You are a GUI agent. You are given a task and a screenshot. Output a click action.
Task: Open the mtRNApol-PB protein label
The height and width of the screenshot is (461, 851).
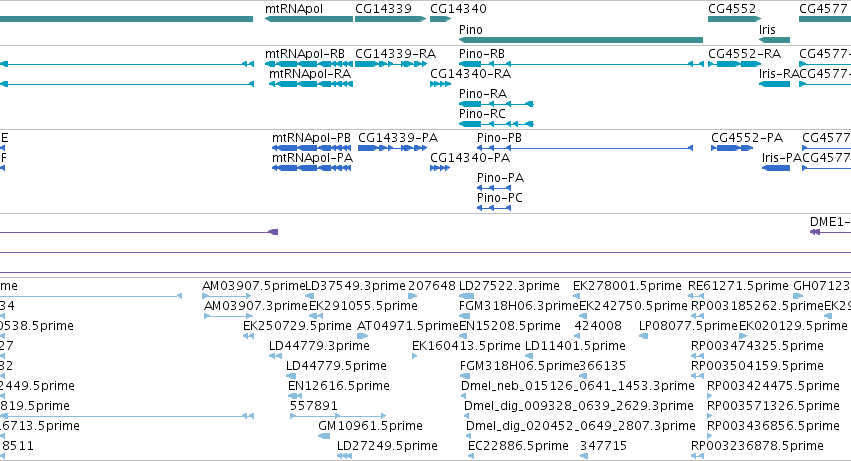(311, 138)
